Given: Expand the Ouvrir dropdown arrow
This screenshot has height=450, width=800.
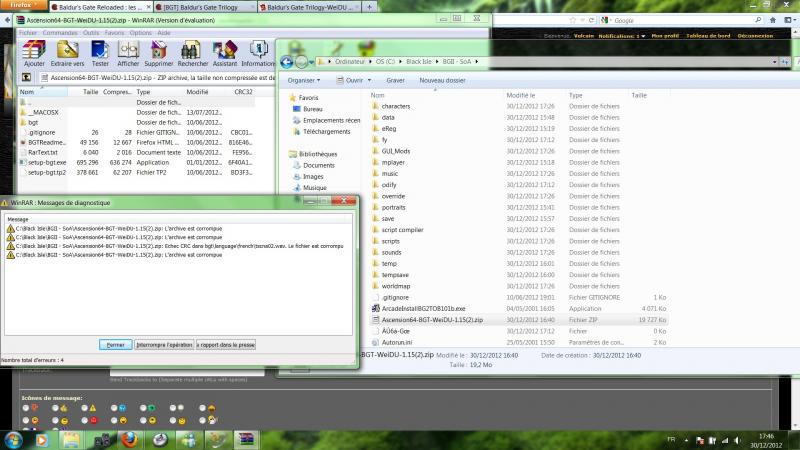Looking at the screenshot, I should [x=369, y=81].
